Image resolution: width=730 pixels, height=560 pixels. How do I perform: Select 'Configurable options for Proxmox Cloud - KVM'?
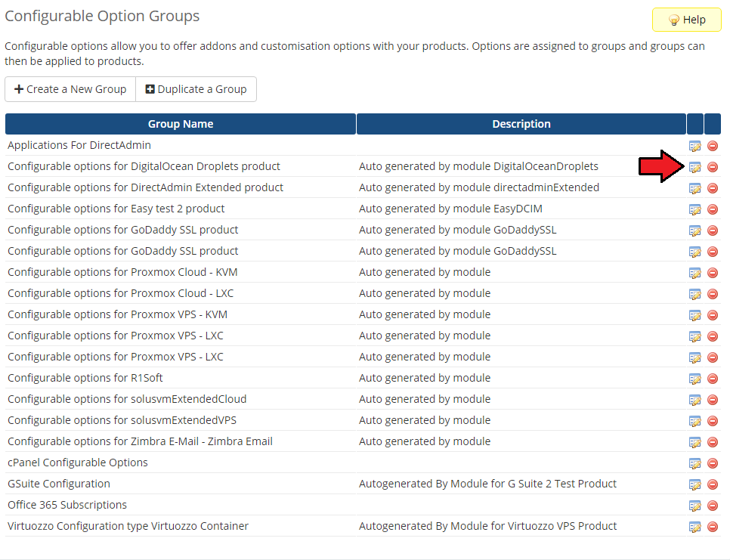coord(122,272)
